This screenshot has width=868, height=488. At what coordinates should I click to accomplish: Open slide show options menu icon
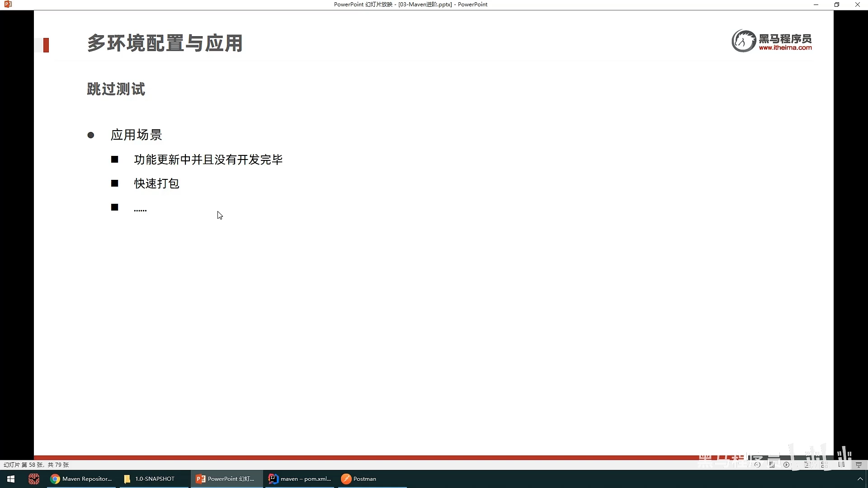(x=772, y=465)
